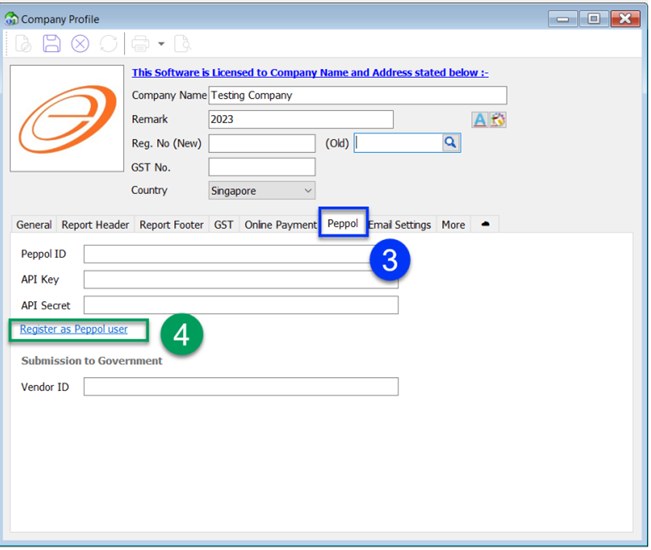
Task: Click the arrow tab after More
Action: 486,224
